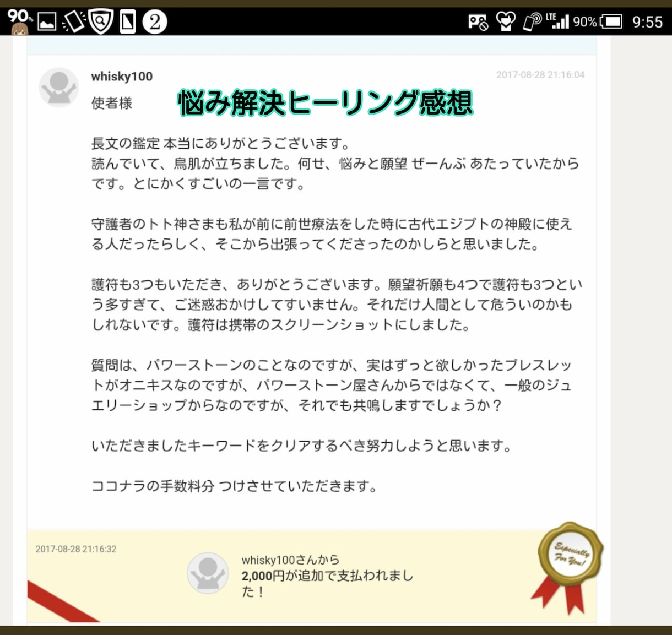The image size is (672, 635).
Task: Open the image notification icon in status bar
Action: (47, 22)
